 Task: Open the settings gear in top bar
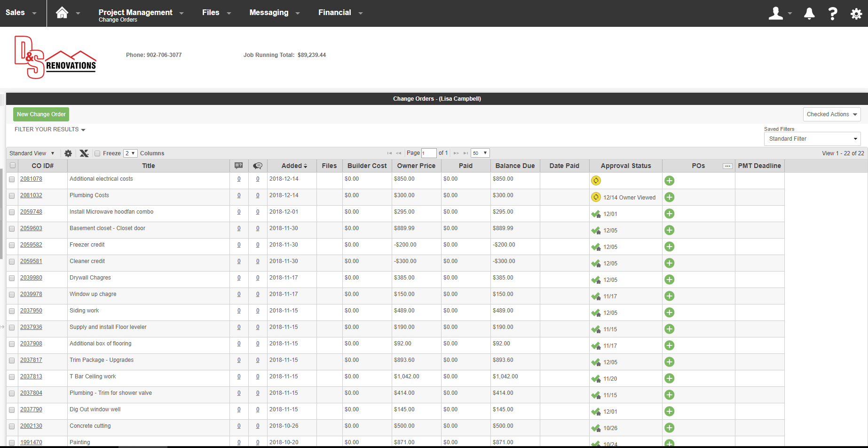tap(856, 14)
